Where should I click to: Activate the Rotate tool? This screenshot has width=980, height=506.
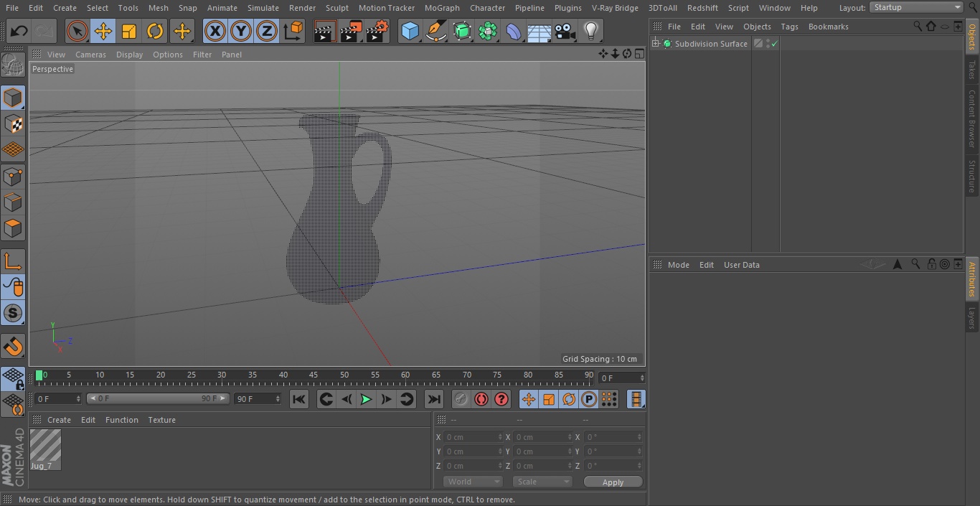coord(155,31)
